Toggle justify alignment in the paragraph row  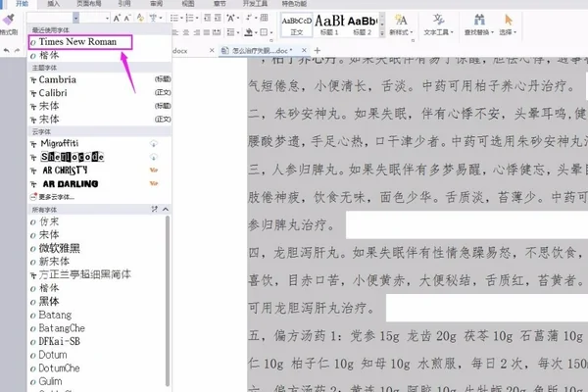pyautogui.click(x=206, y=32)
